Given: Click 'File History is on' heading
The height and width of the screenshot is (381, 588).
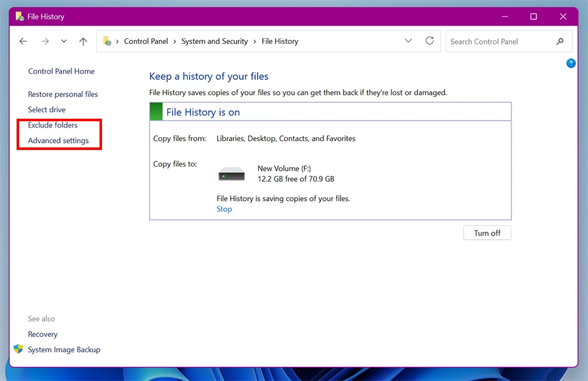Looking at the screenshot, I should point(203,112).
